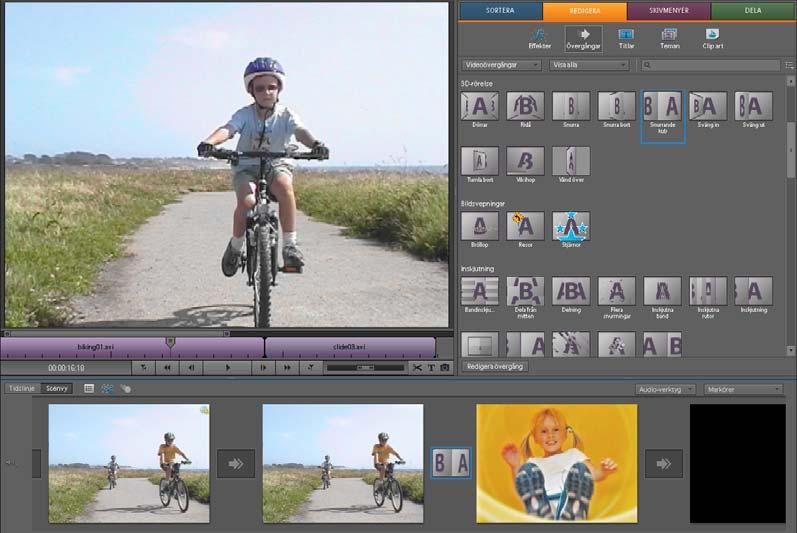The height and width of the screenshot is (533, 797).
Task: Click the search field in transitions panel
Action: (710, 65)
